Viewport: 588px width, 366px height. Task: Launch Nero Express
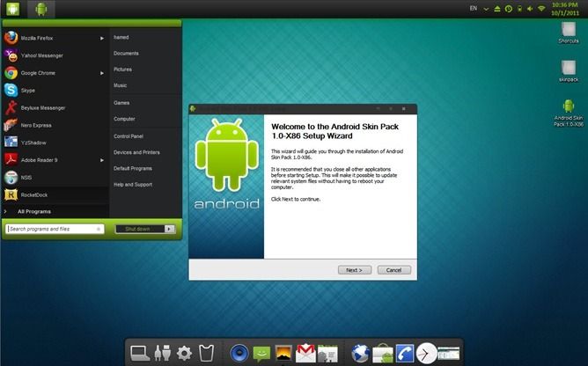[x=55, y=125]
